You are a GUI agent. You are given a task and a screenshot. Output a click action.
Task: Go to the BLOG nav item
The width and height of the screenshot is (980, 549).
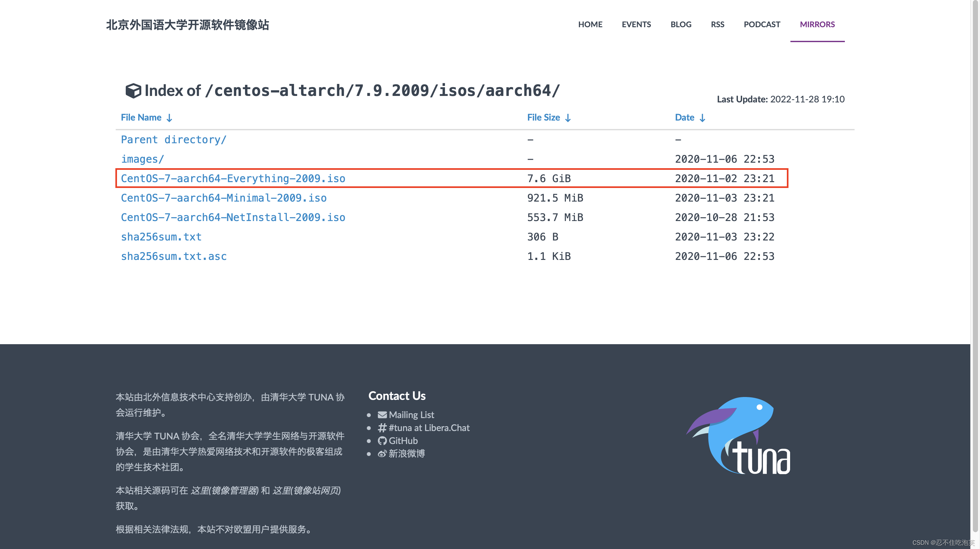tap(681, 24)
